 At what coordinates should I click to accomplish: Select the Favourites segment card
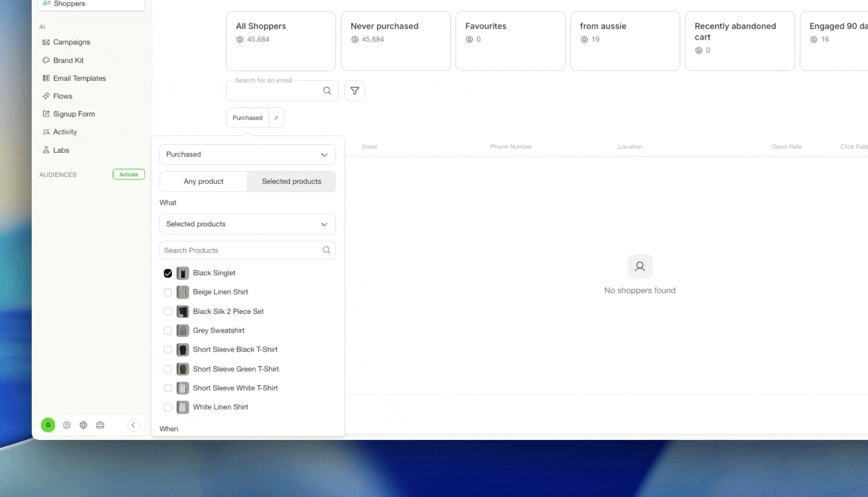click(x=510, y=41)
